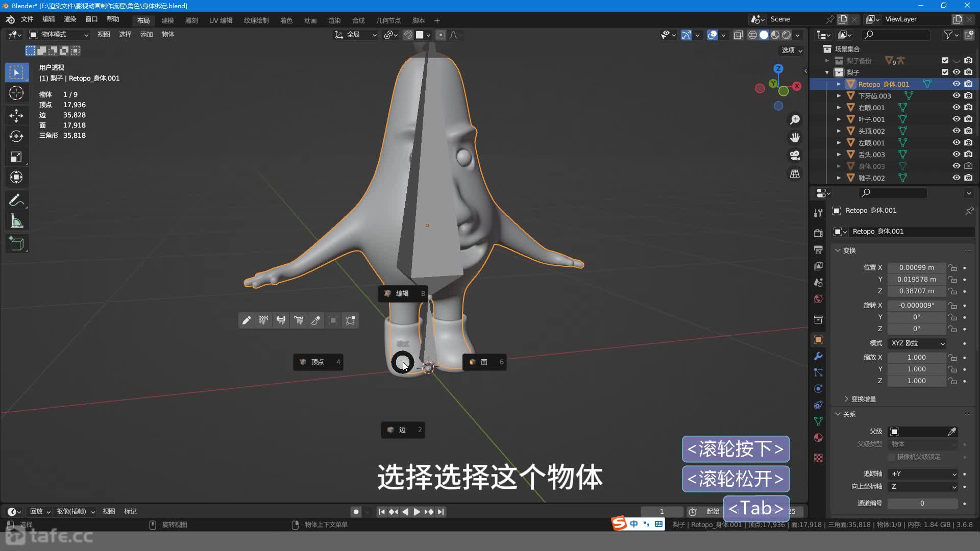The image size is (980, 551).
Task: Click parent object eyedropper icon
Action: (x=951, y=432)
